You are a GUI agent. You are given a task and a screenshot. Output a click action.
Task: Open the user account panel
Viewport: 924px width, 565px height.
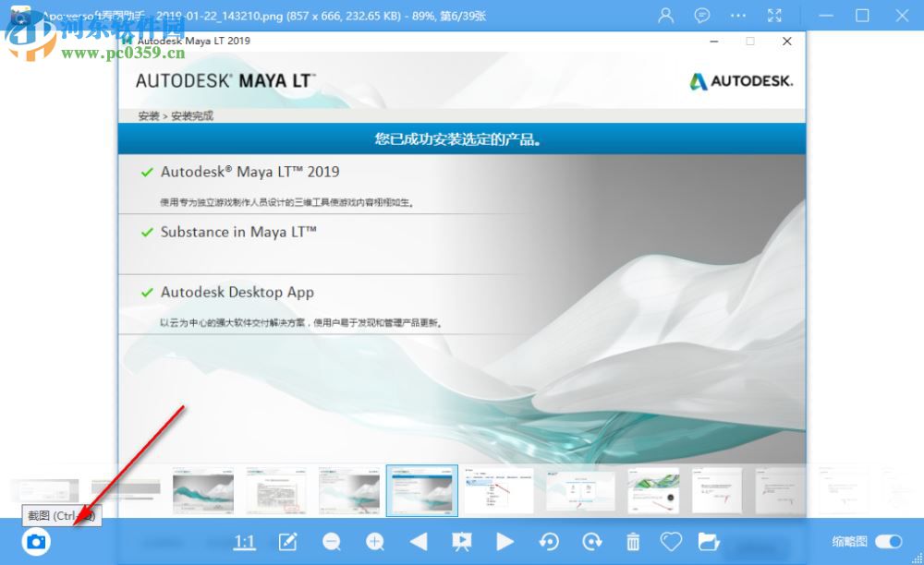coord(664,16)
